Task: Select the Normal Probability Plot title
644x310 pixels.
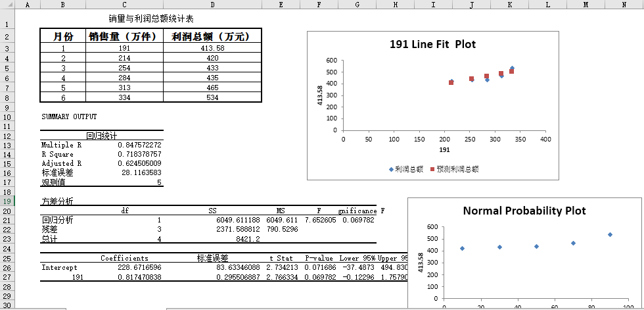Action: click(x=524, y=211)
